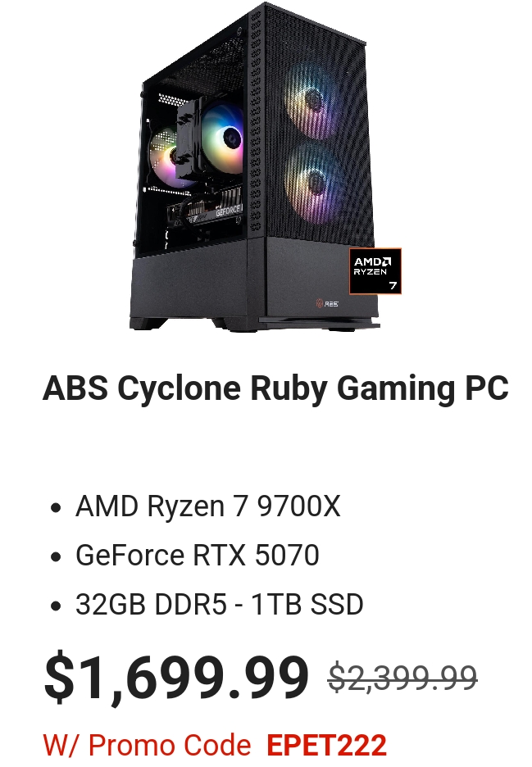Click the upper front RGB fan
The height and width of the screenshot is (767, 532).
pyautogui.click(x=312, y=101)
